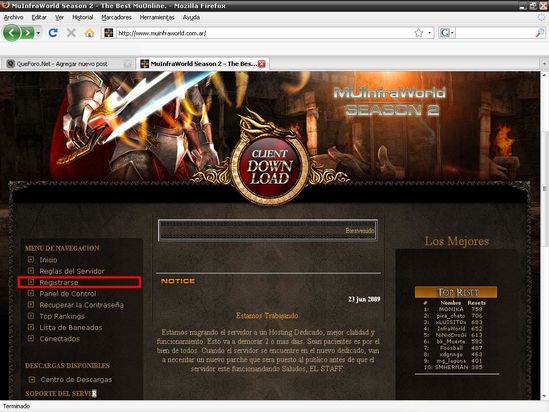
Task: Close the QueForo.Net tab
Action: tap(127, 64)
